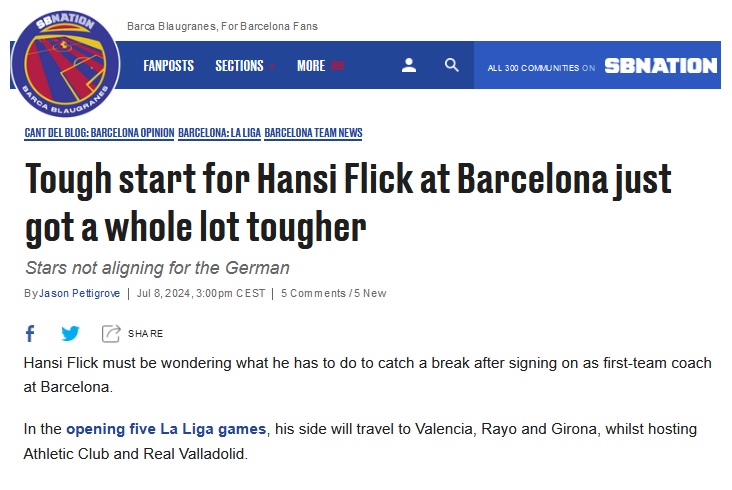Open Cant del Blog: Barcelona Opinion category
The width and height of the screenshot is (732, 490).
coord(99,133)
